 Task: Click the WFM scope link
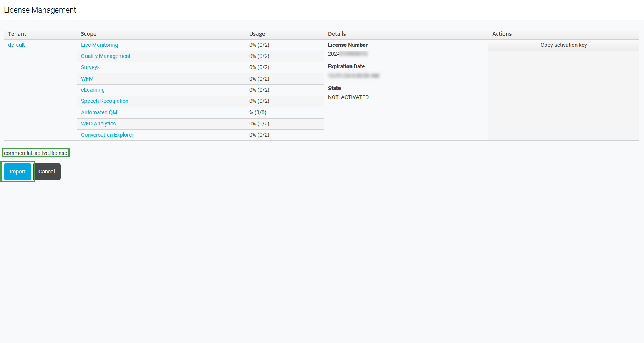click(87, 79)
